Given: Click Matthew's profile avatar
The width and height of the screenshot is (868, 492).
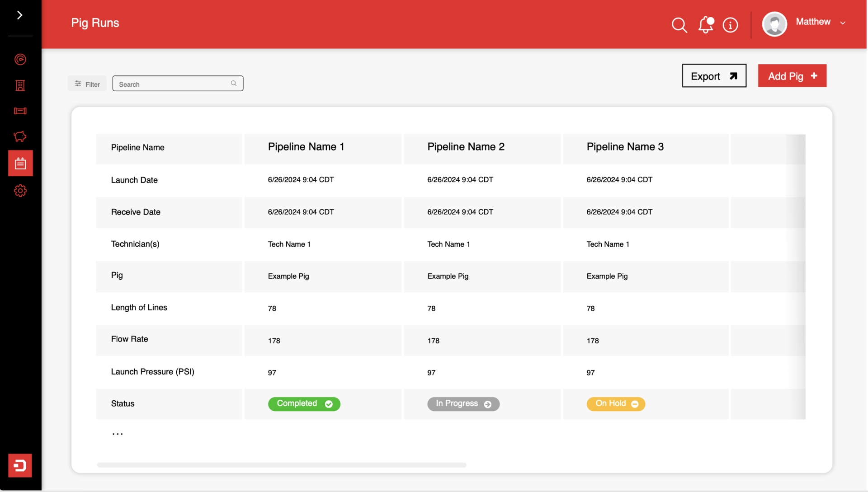Looking at the screenshot, I should (x=774, y=23).
